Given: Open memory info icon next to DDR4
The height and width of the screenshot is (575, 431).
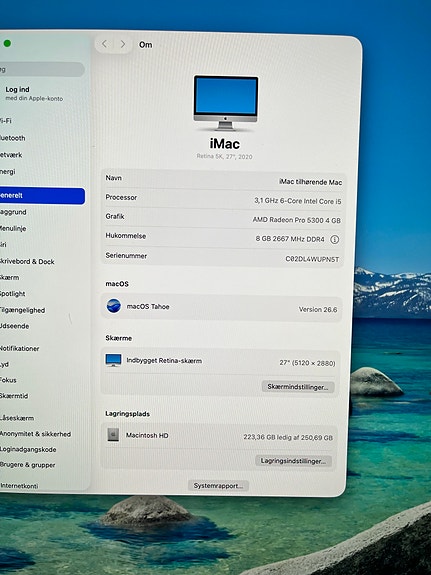Looking at the screenshot, I should click(335, 239).
